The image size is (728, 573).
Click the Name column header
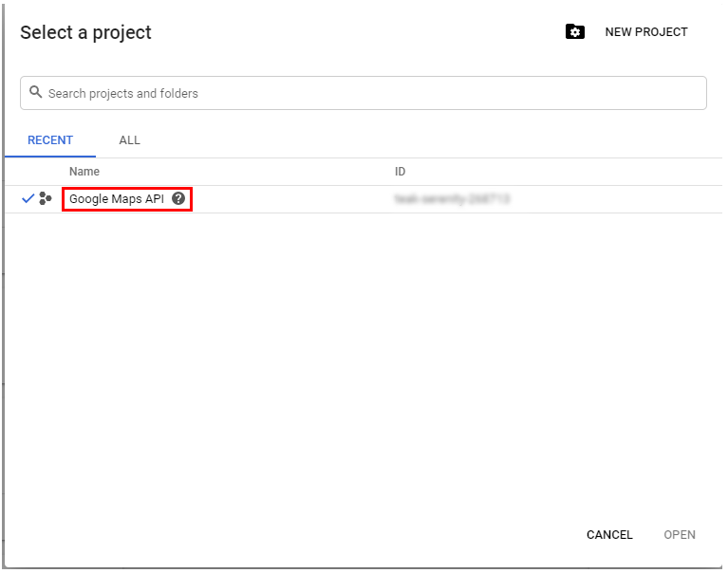(84, 172)
